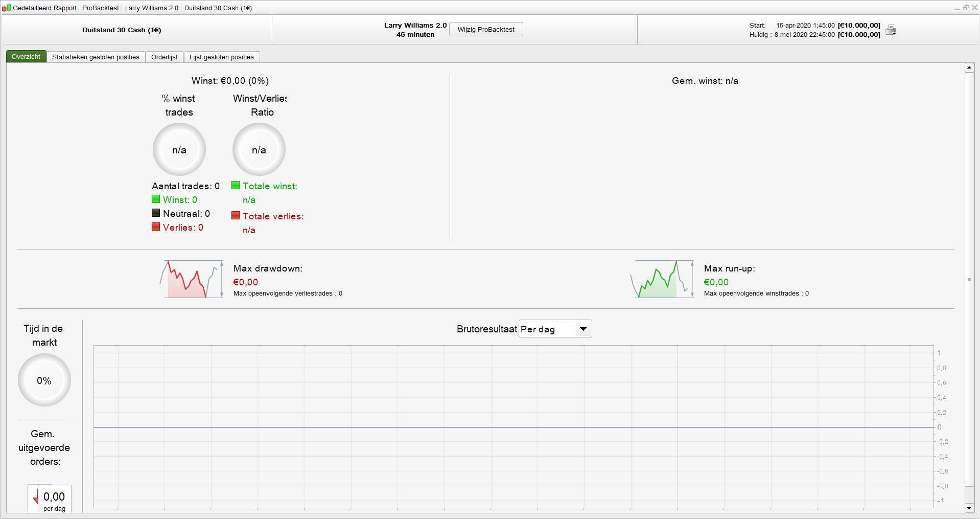Select the Orderlijst tab
Image resolution: width=980 pixels, height=519 pixels.
point(165,57)
